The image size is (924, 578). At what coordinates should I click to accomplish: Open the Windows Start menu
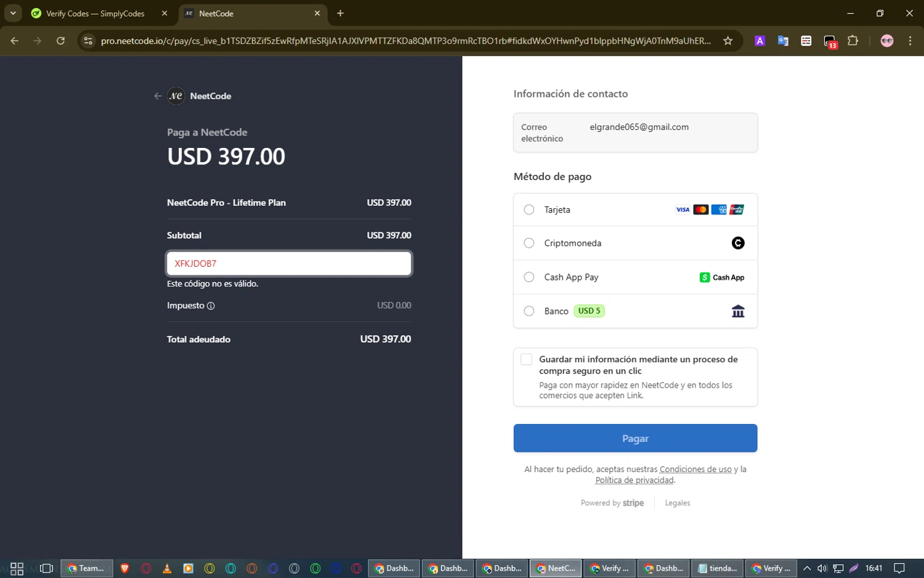17,568
